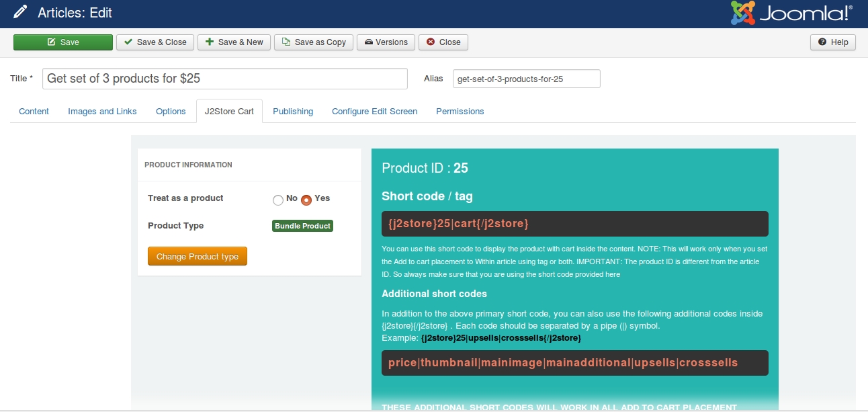Click example {j2store}25|upsells|crosssells{/j2store} text
Screen dimensions: 868x412
(x=501, y=338)
